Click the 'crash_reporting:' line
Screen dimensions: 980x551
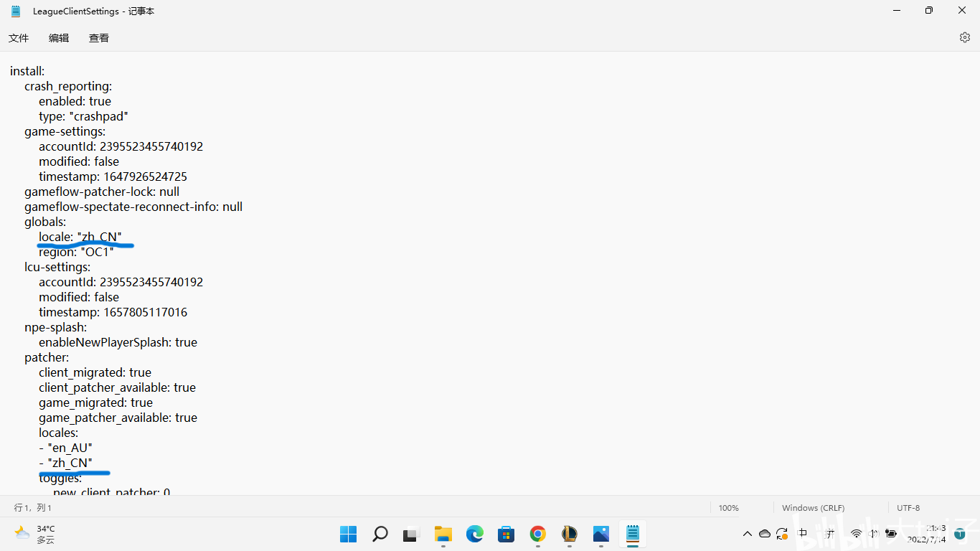[x=68, y=86]
